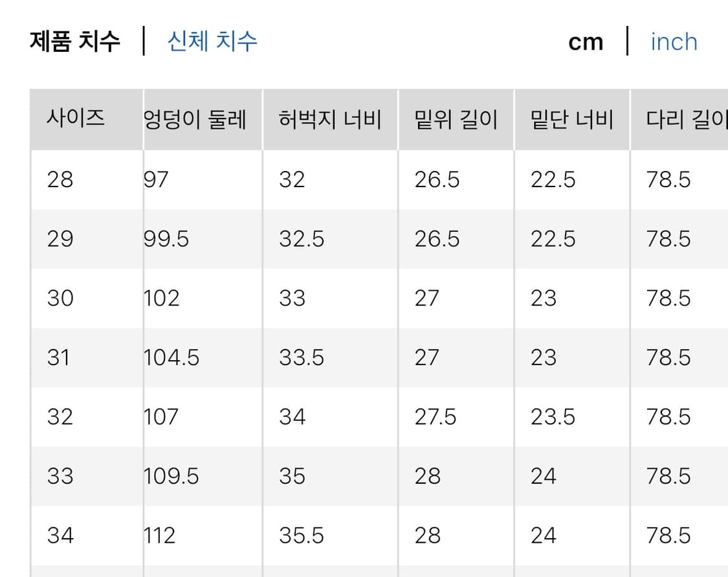Image resolution: width=728 pixels, height=577 pixels.
Task: Click the size 31 row label
Action: [x=59, y=357]
